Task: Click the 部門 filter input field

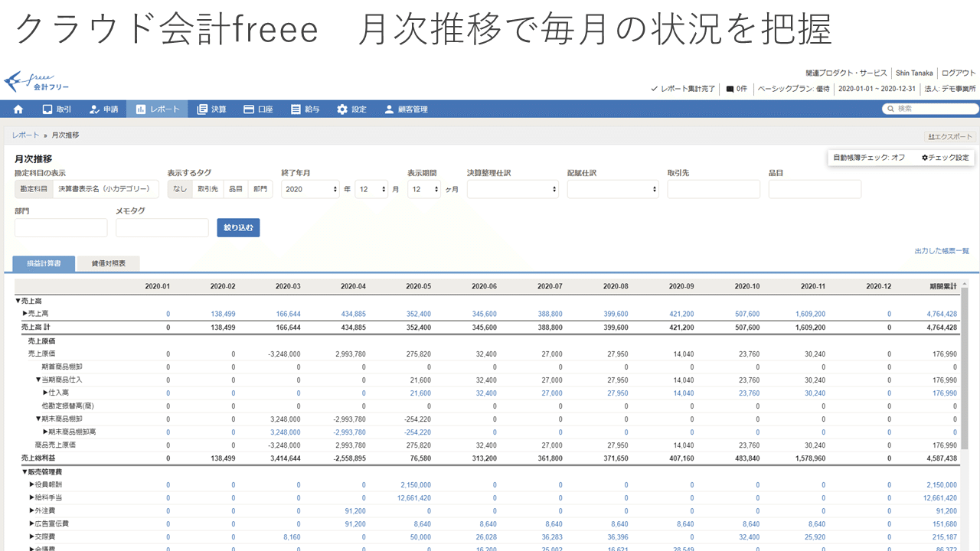Action: 61,227
